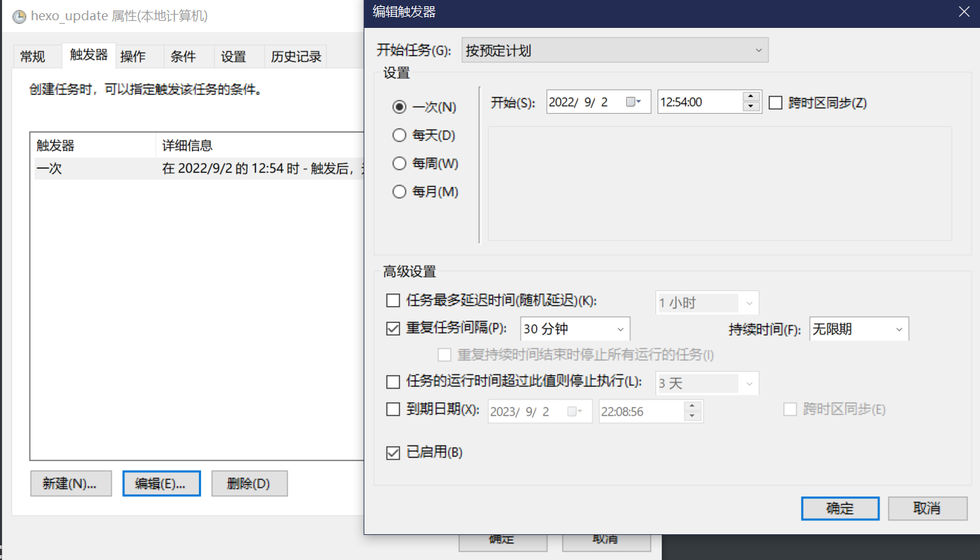Click the 新建(N)... button
980x560 pixels.
pyautogui.click(x=71, y=484)
